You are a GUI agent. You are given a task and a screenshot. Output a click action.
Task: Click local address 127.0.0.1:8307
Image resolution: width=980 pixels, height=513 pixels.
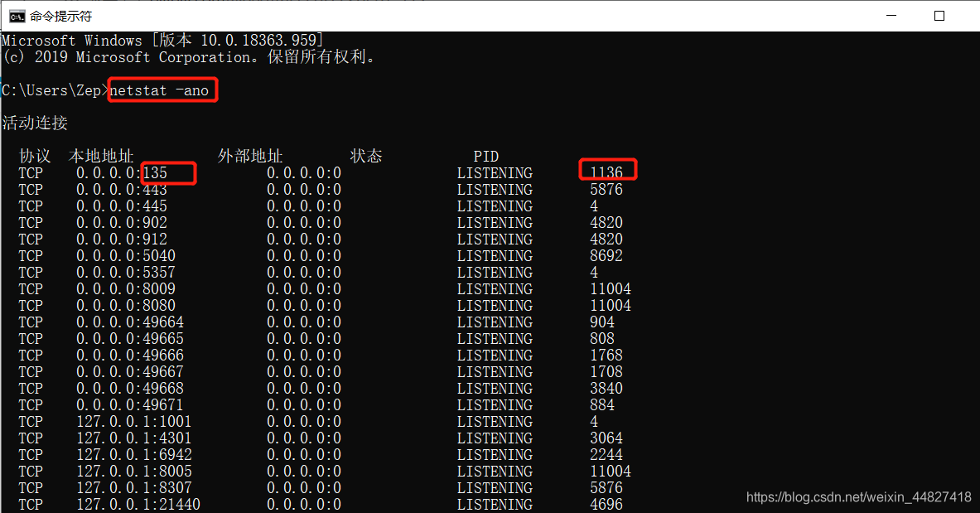click(x=133, y=488)
